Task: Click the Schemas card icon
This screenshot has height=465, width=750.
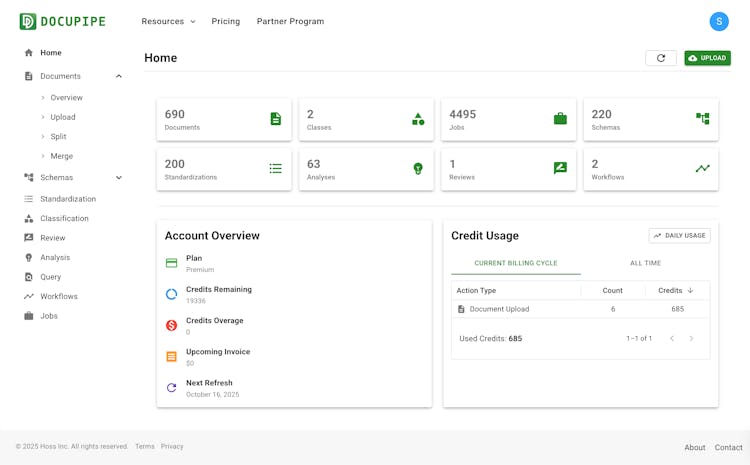Action: tap(702, 118)
